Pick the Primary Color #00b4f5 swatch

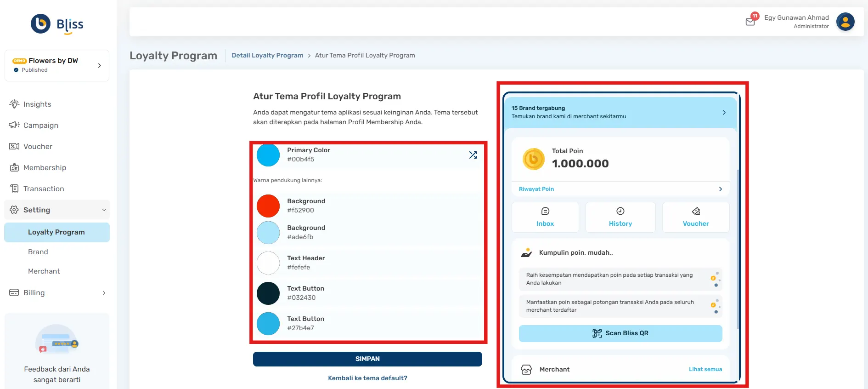tap(268, 155)
